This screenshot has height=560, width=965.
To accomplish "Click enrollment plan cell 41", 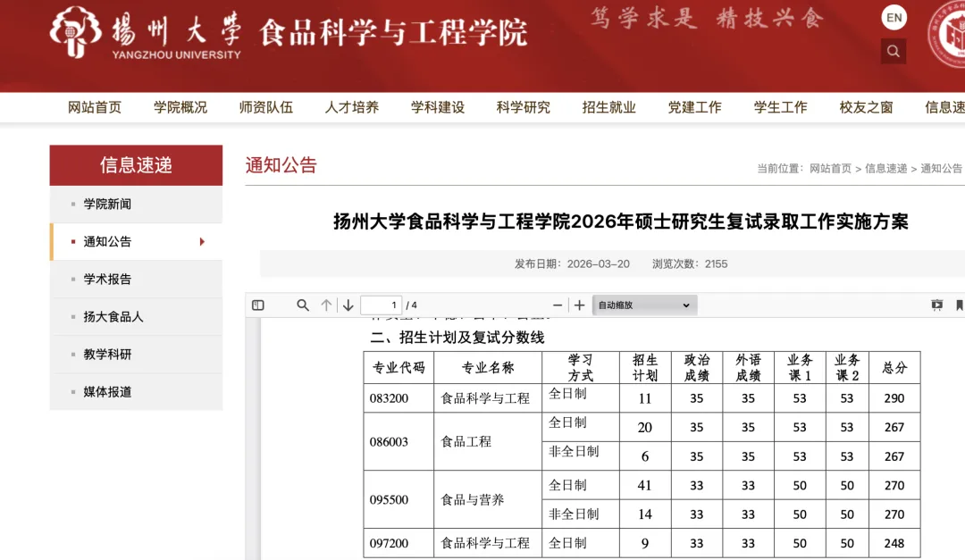I will (x=644, y=486).
